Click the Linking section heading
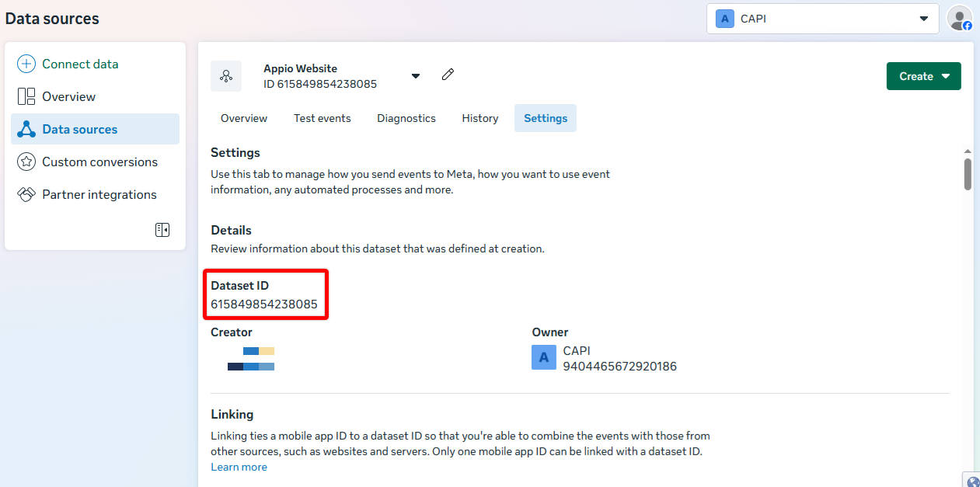 click(232, 414)
